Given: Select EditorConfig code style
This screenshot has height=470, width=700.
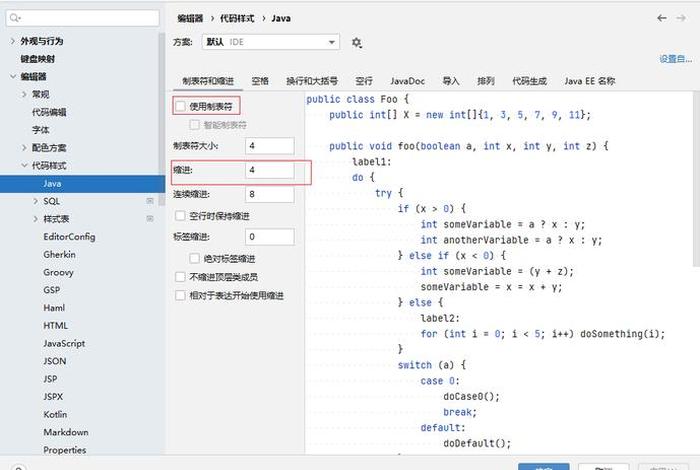Looking at the screenshot, I should [x=69, y=237].
